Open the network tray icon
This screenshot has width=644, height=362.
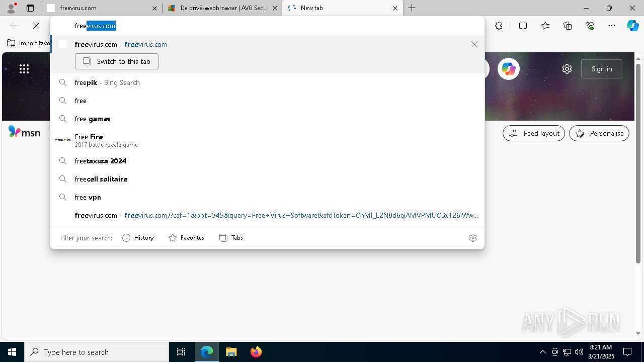pyautogui.click(x=567, y=352)
